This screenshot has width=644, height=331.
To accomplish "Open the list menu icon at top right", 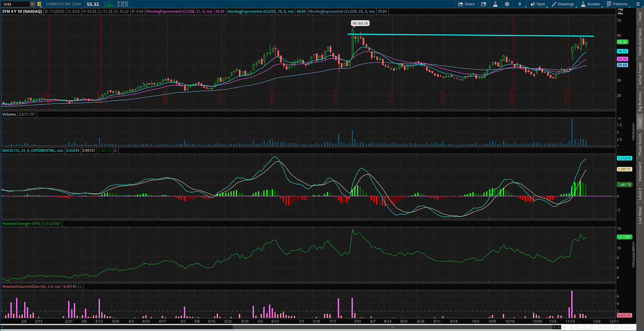I will click(x=639, y=4).
